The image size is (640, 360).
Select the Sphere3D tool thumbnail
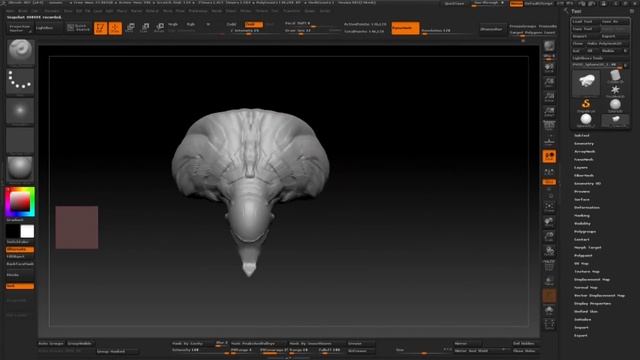coord(615,105)
